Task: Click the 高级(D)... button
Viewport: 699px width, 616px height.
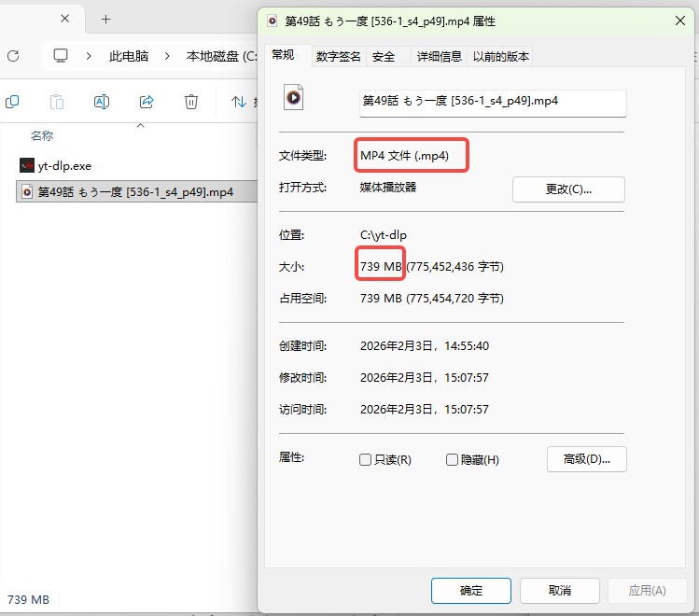Action: click(x=587, y=459)
